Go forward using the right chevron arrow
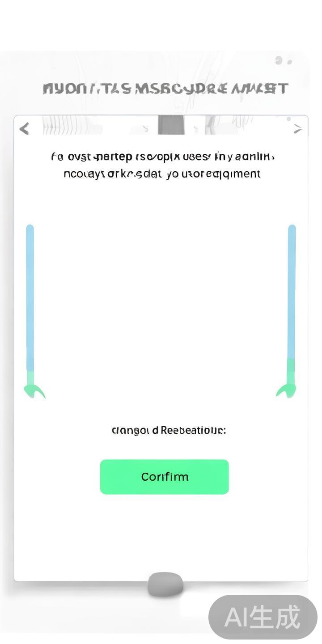This screenshot has height=644, width=322. (x=297, y=129)
